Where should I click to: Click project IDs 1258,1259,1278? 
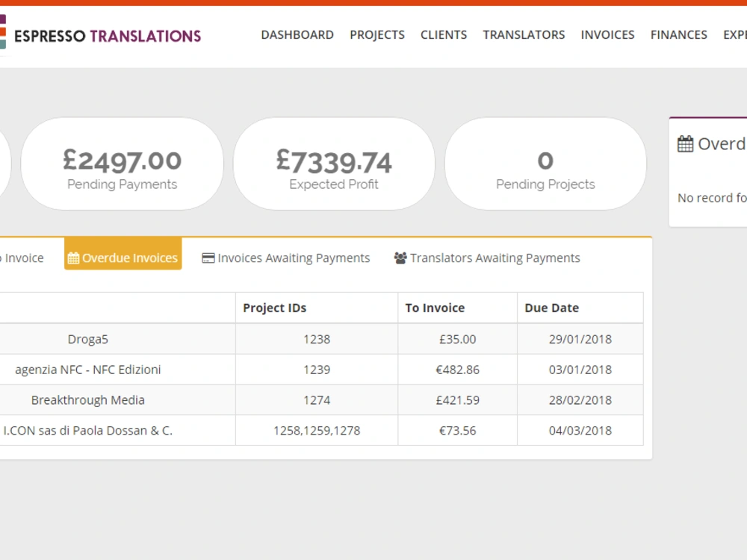[x=317, y=431]
